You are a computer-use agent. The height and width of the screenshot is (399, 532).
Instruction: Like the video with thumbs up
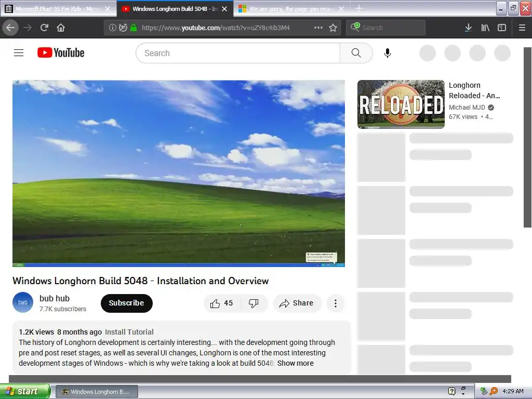click(x=222, y=303)
